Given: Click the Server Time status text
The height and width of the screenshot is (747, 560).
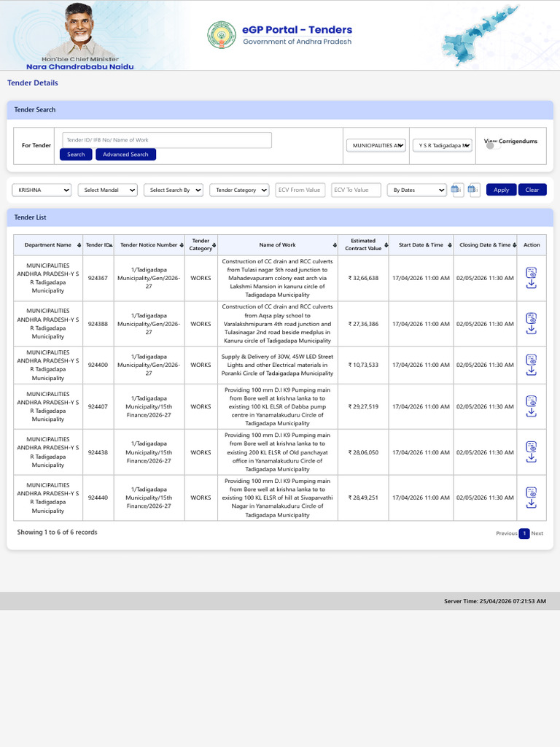Looking at the screenshot, I should tap(495, 601).
